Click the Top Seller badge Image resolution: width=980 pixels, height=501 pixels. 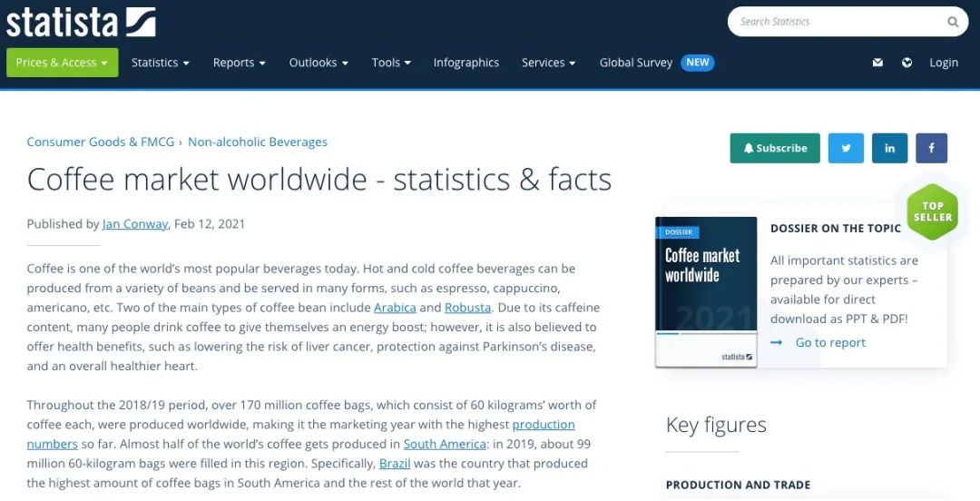(933, 212)
